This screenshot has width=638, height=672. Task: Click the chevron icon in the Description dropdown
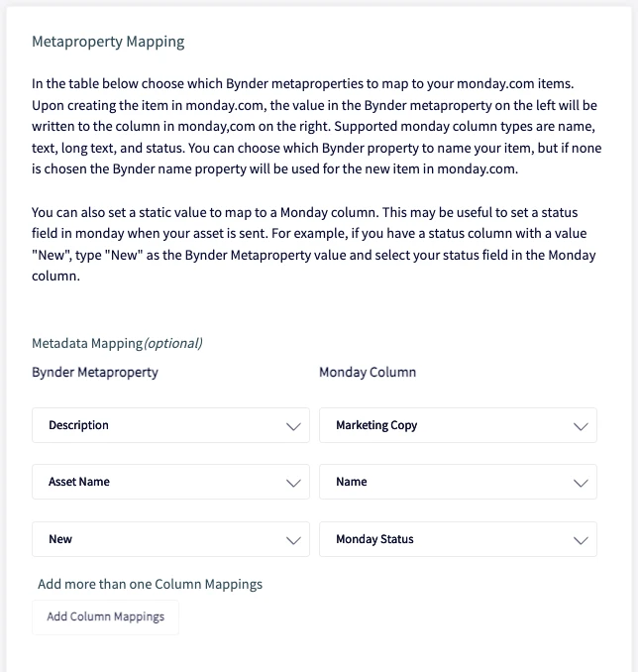[293, 426]
